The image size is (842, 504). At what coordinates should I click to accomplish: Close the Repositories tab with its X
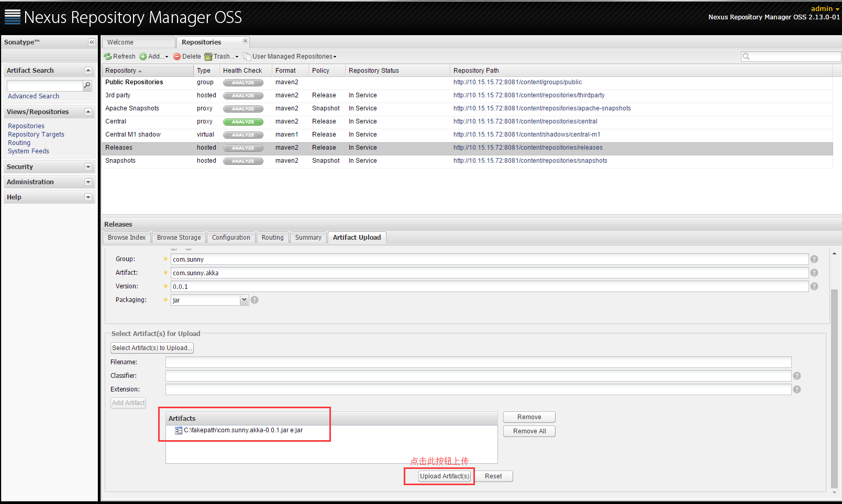245,41
